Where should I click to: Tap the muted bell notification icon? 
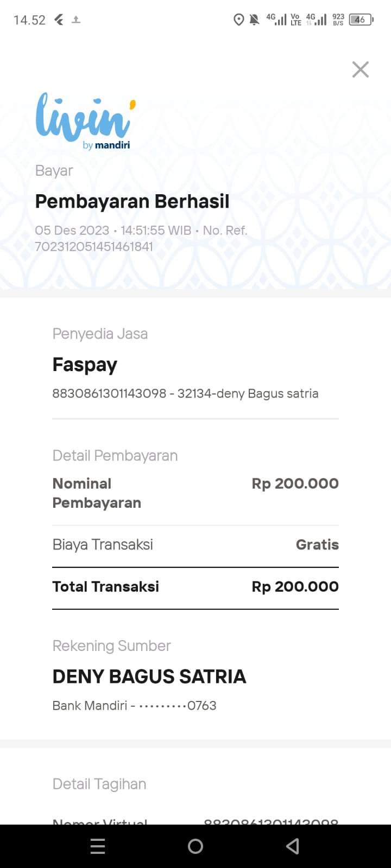(254, 20)
